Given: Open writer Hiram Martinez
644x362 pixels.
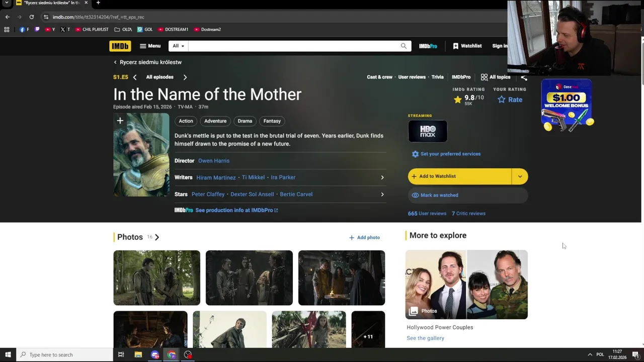Looking at the screenshot, I should (x=216, y=177).
